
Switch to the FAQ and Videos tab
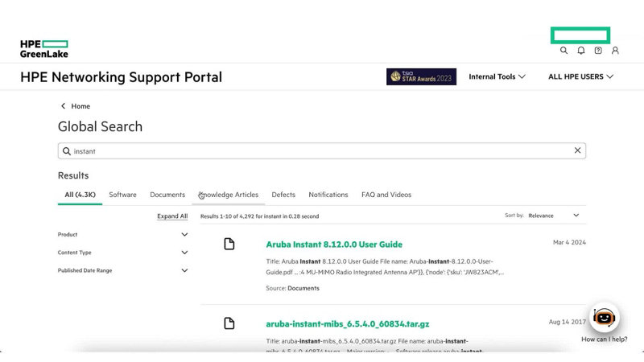pos(386,195)
